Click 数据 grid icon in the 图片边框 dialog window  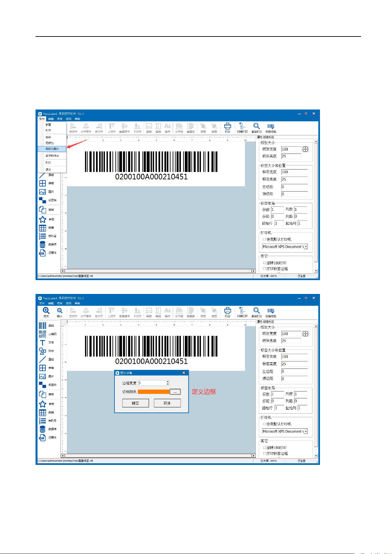42,412
